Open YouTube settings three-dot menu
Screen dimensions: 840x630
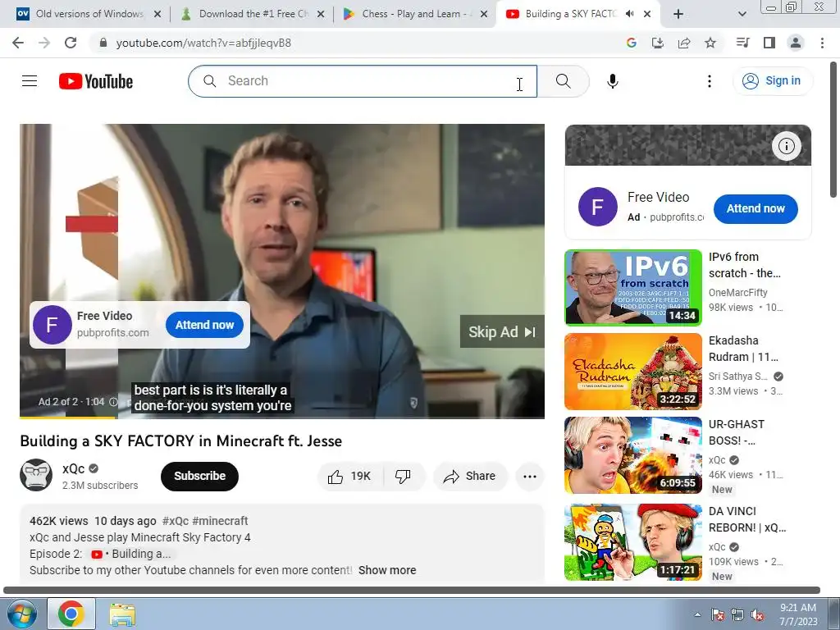(x=710, y=81)
